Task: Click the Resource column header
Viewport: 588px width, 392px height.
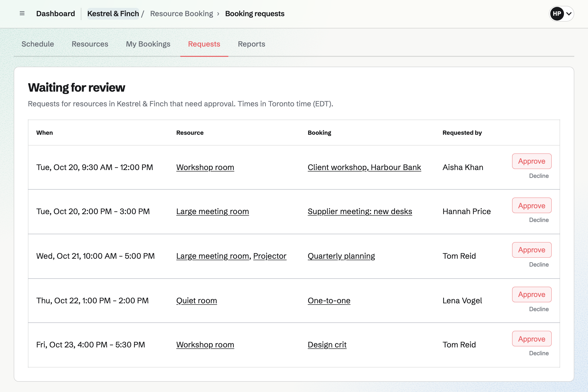Action: (190, 133)
